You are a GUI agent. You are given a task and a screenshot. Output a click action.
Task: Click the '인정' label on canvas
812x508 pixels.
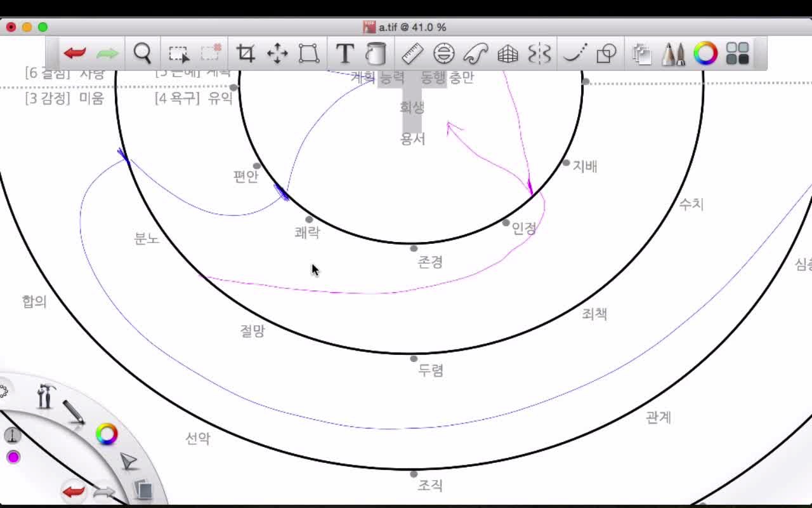[524, 229]
